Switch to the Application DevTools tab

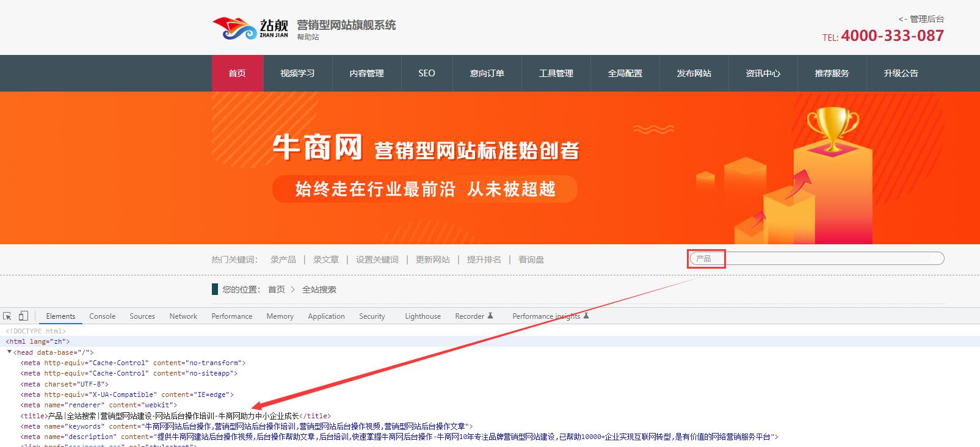tap(327, 316)
